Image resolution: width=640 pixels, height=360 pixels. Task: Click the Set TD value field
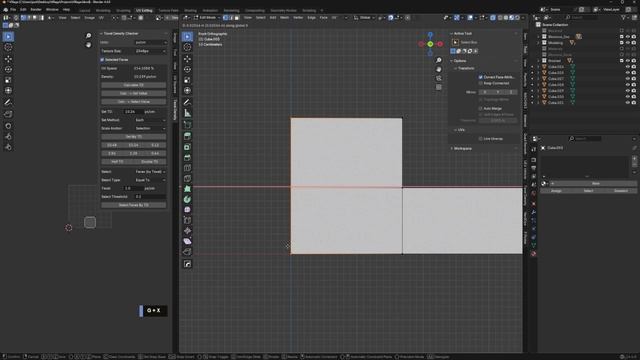[x=133, y=111]
